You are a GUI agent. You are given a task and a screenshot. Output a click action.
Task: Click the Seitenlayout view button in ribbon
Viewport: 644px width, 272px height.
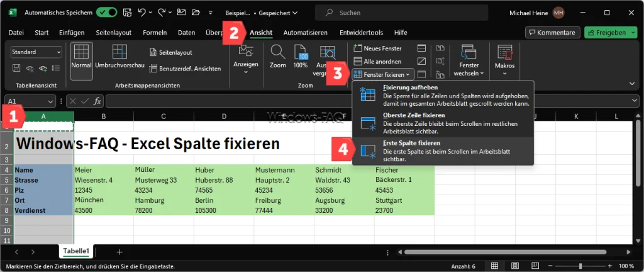(x=171, y=53)
